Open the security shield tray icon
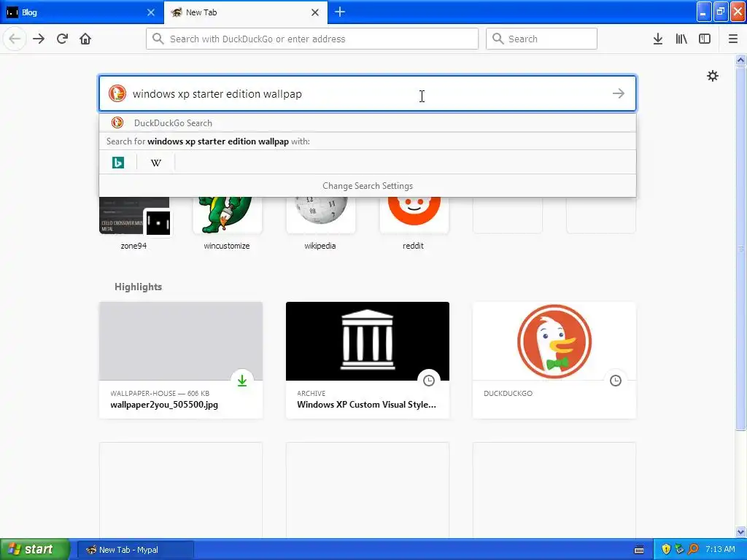 tap(666, 550)
